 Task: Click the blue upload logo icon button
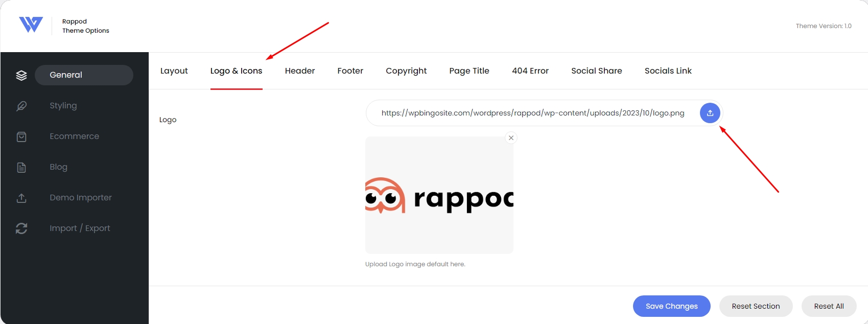(x=710, y=113)
